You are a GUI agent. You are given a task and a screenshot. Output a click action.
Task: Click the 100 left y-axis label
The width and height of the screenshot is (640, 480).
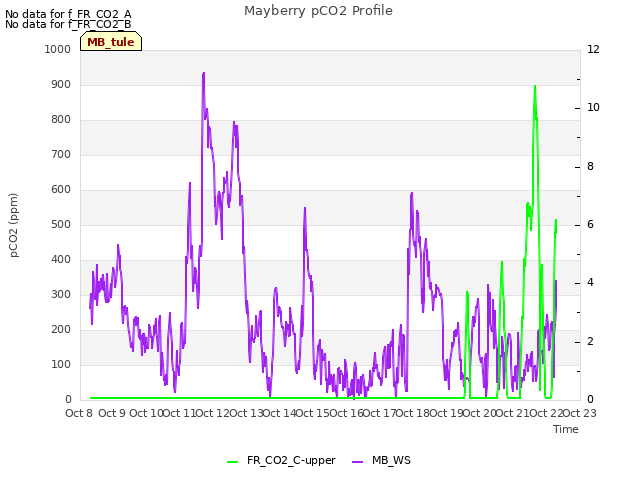click(61, 364)
